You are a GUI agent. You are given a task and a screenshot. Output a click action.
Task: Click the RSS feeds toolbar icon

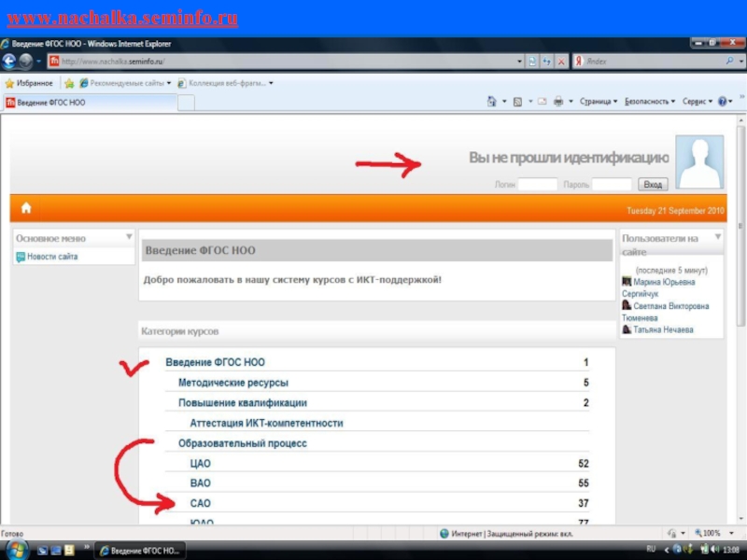coord(517,102)
